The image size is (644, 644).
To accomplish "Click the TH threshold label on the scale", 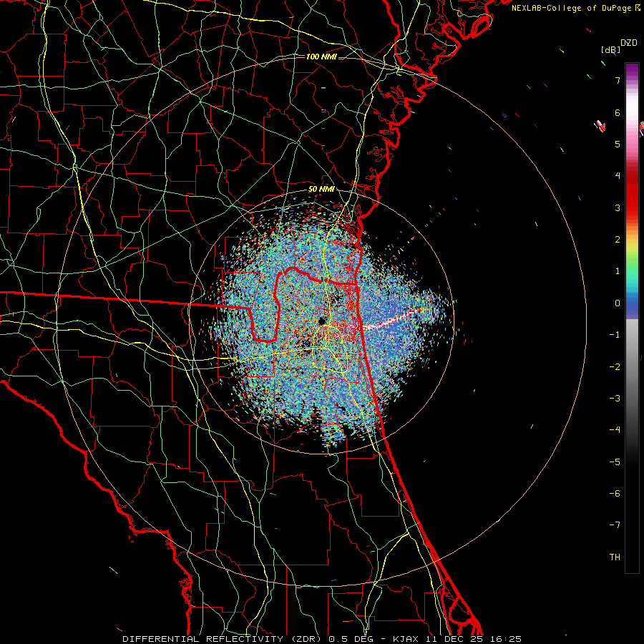I will (x=615, y=557).
